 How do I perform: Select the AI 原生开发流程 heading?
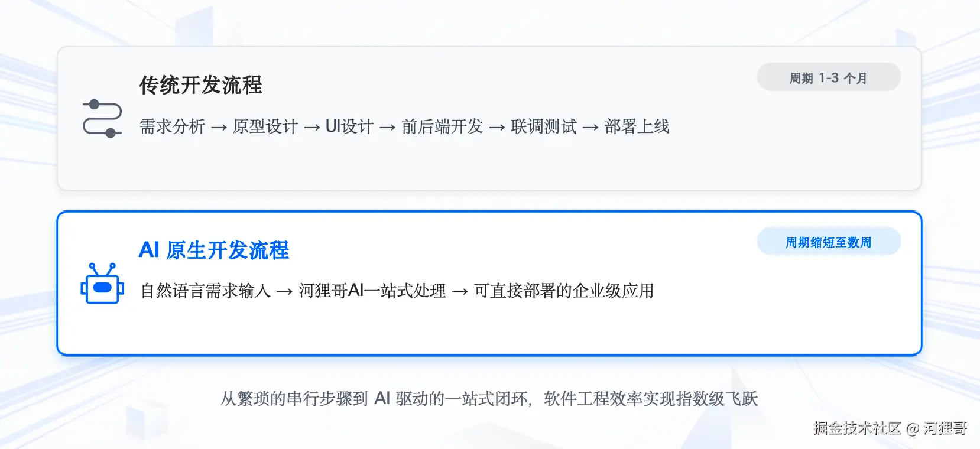(214, 250)
